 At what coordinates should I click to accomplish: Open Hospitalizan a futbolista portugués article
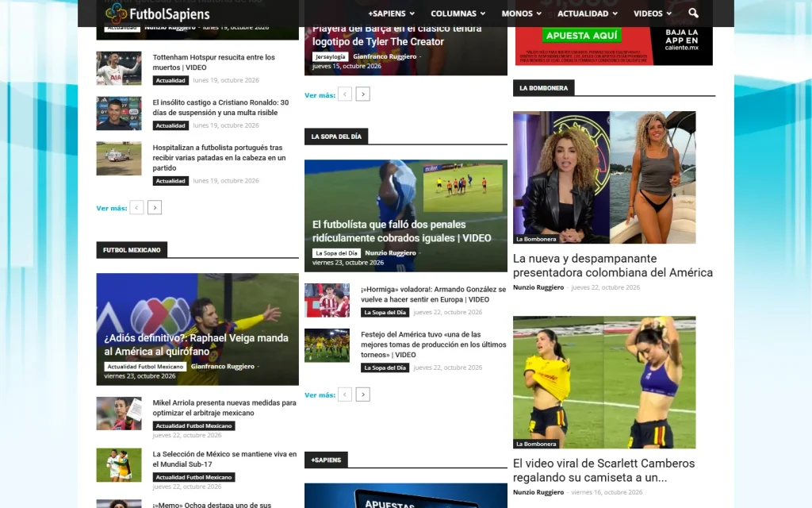219,158
